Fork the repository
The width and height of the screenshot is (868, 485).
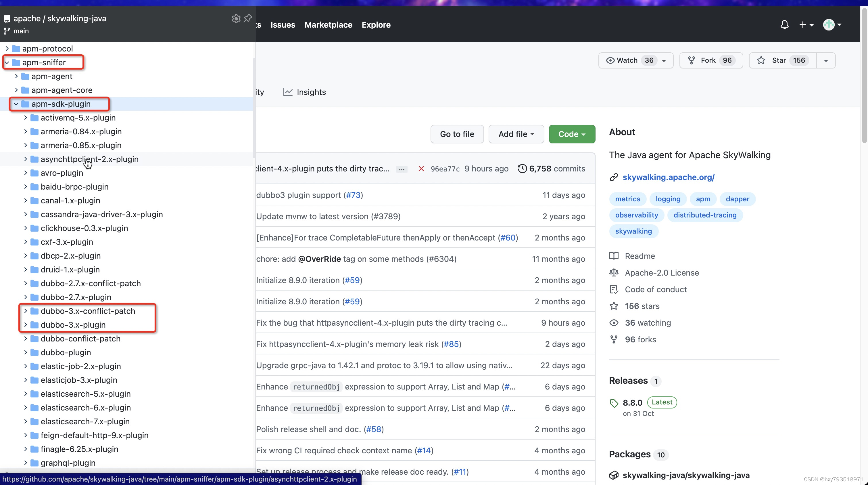point(711,60)
